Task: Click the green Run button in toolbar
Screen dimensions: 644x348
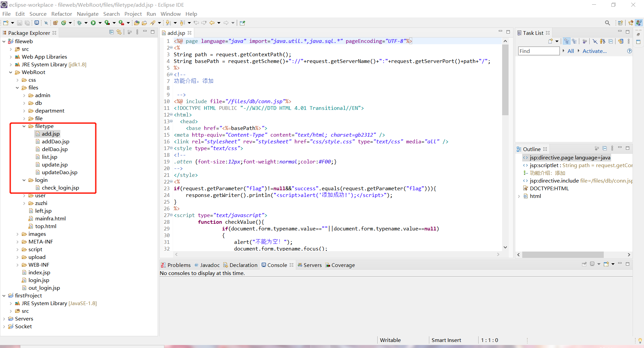Action: (93, 23)
